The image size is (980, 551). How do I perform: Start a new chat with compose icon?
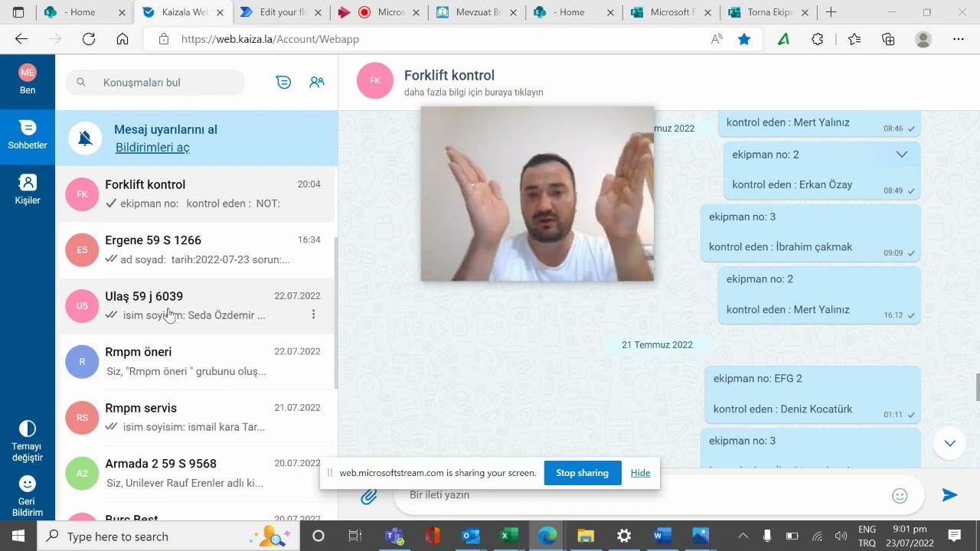pyautogui.click(x=283, y=82)
